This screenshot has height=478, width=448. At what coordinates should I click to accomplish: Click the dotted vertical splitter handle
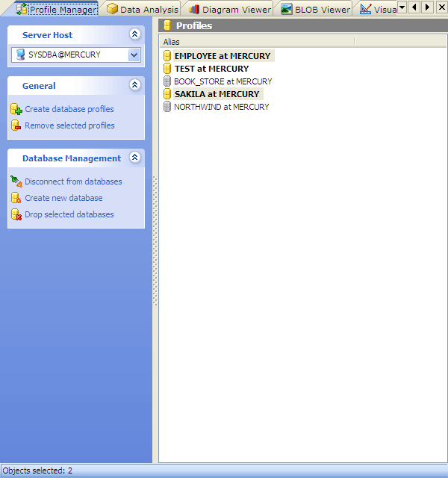pyautogui.click(x=155, y=240)
